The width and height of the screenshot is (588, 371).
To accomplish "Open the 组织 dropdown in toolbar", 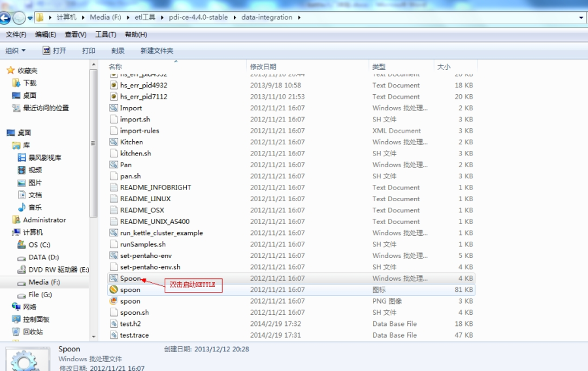I will 16,50.
